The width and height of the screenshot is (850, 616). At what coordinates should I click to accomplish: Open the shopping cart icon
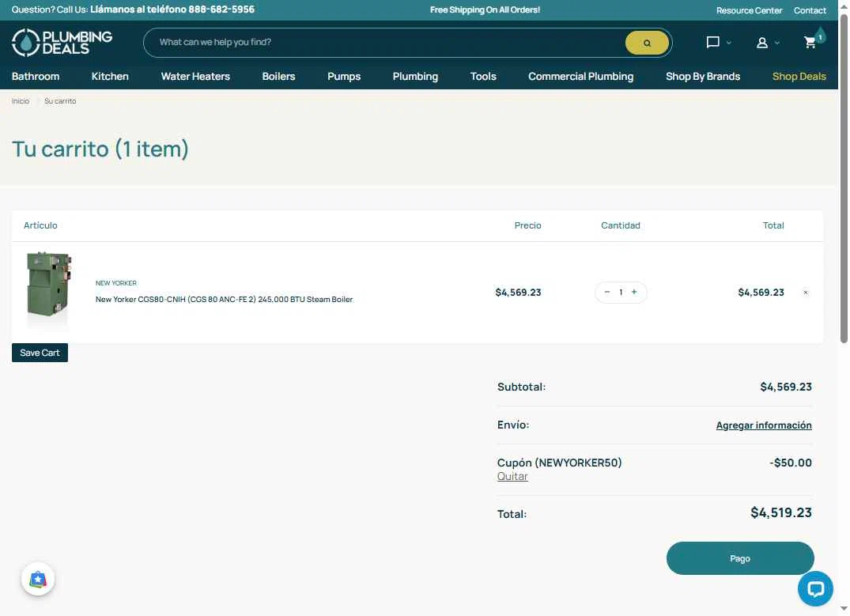tap(810, 42)
